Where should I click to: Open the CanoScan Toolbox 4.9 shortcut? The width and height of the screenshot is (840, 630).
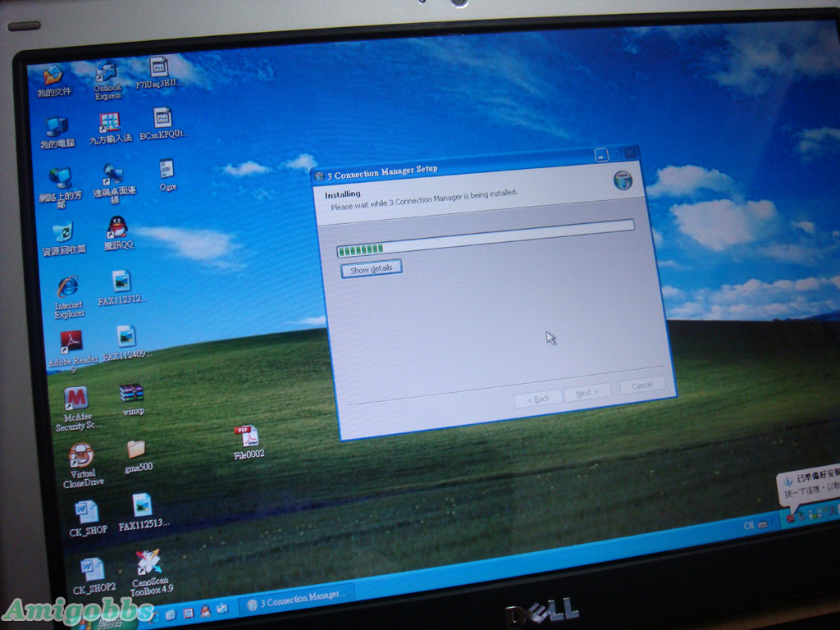149,564
